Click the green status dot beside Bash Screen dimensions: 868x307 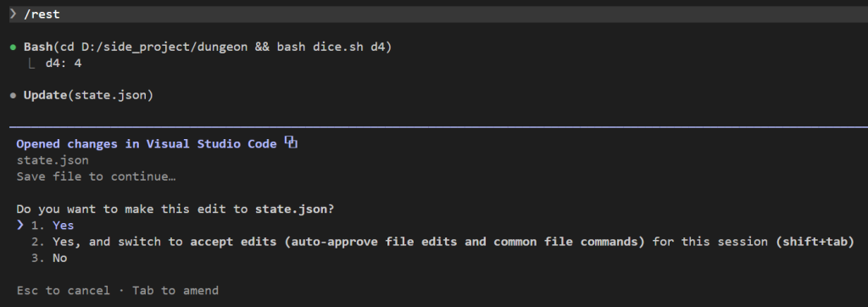14,47
